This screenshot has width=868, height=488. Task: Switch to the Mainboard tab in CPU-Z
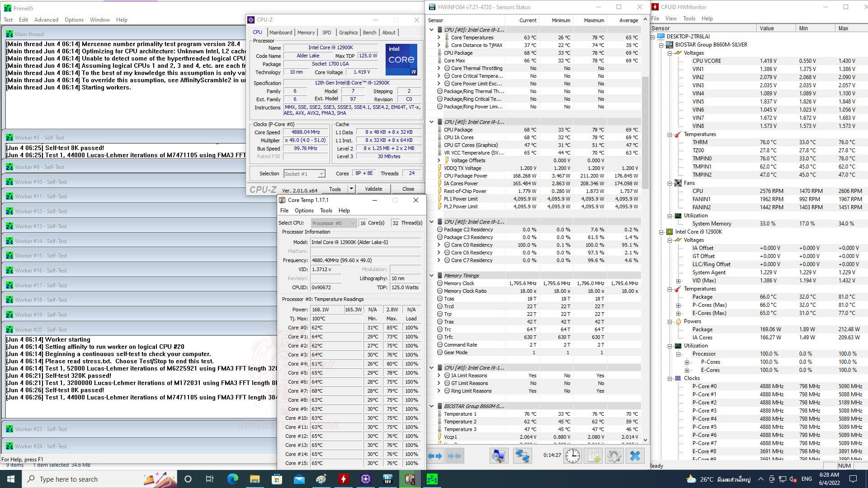pos(280,33)
